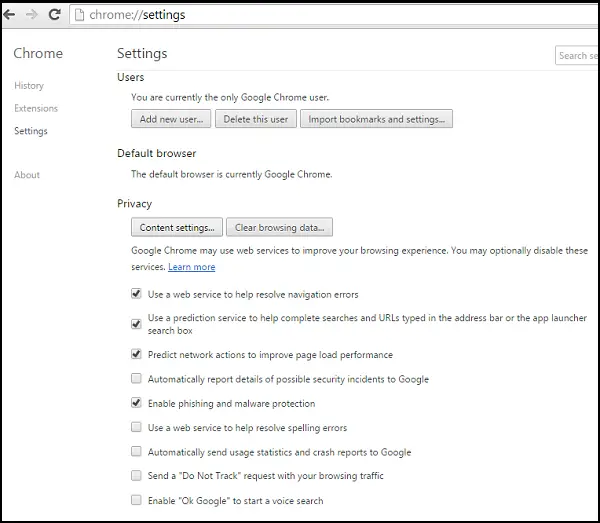Click the Privacy section heading
Screen dimensions: 600x523
point(134,204)
